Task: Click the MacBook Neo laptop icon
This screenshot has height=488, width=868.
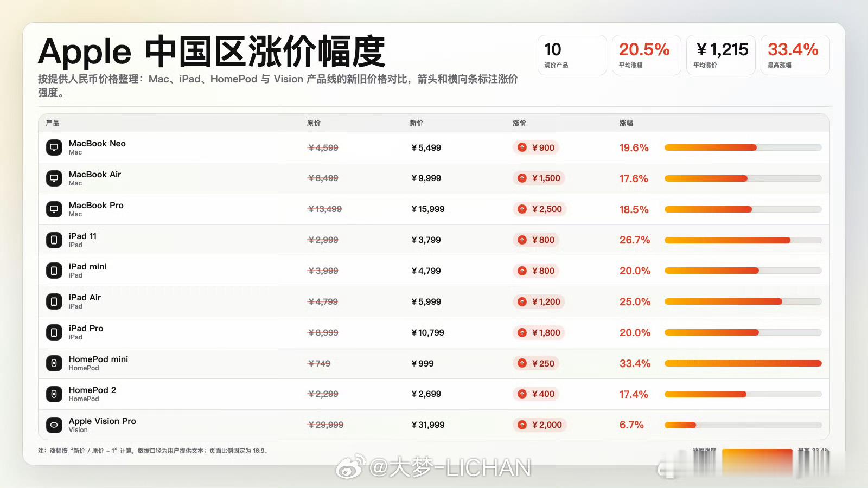Action: pyautogui.click(x=54, y=147)
